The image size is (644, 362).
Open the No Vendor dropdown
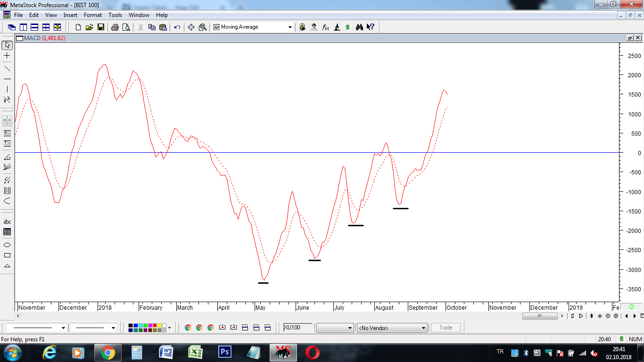point(392,328)
